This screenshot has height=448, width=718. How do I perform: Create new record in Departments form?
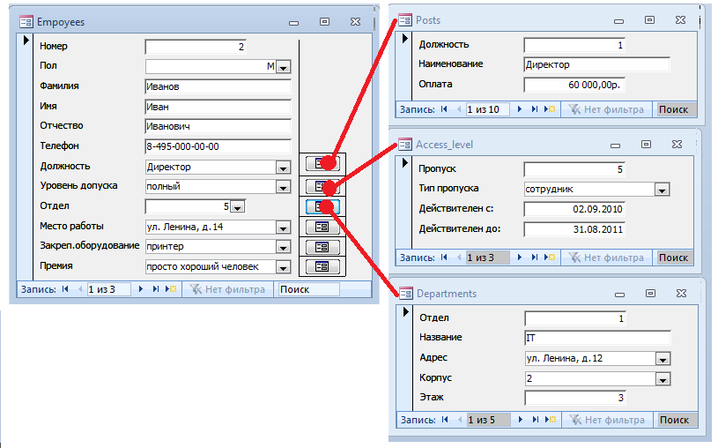pyautogui.click(x=550, y=419)
